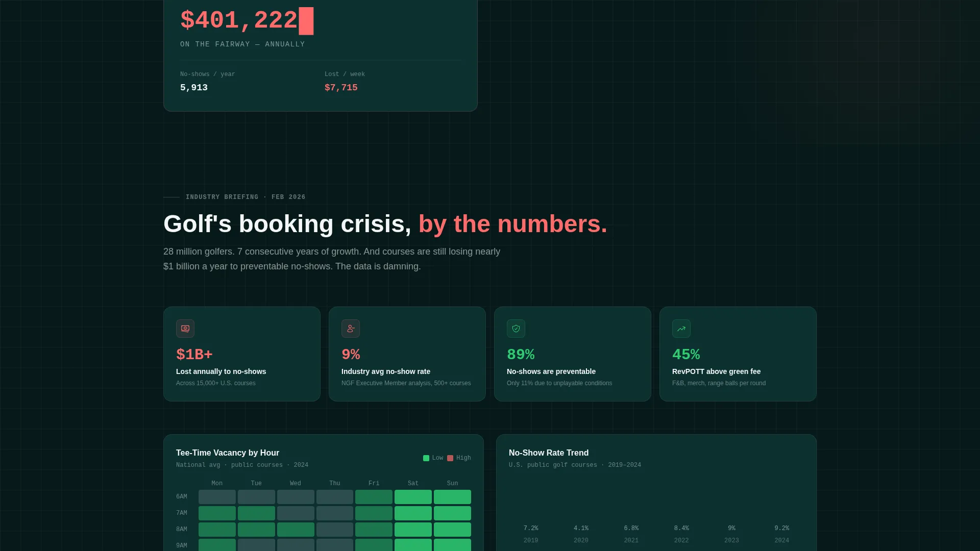Click the cash icon on the $1B+ card

pos(185,329)
